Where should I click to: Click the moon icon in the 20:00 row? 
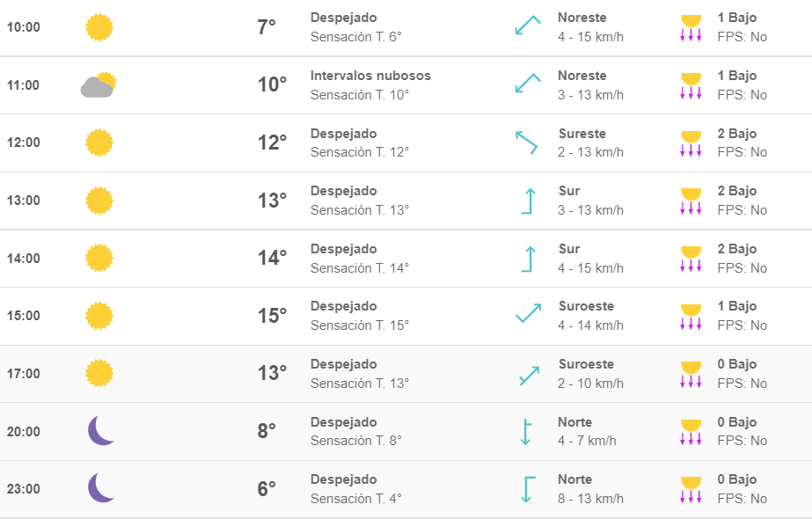[101, 430]
